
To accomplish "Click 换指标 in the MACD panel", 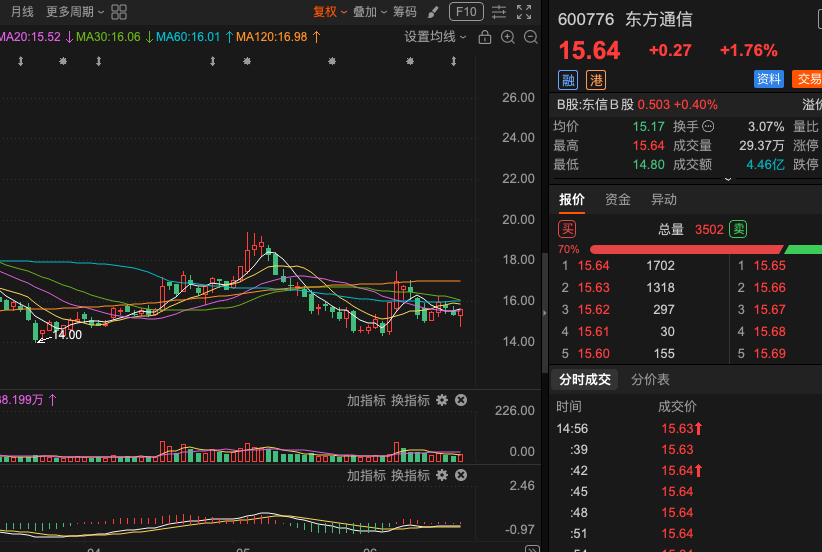I will pos(410,475).
